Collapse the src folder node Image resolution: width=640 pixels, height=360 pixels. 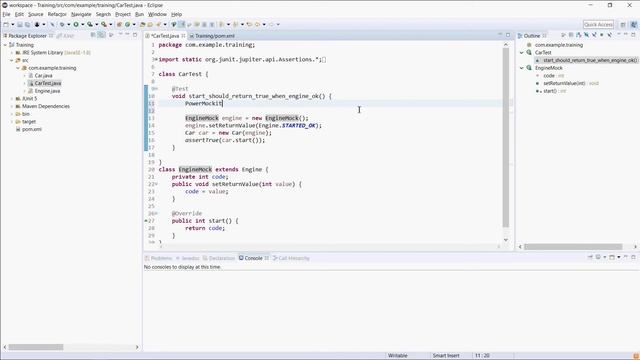(11, 60)
